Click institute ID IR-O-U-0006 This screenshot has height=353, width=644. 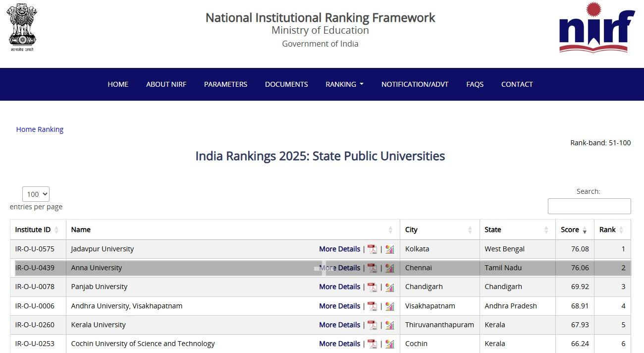pyautogui.click(x=35, y=306)
